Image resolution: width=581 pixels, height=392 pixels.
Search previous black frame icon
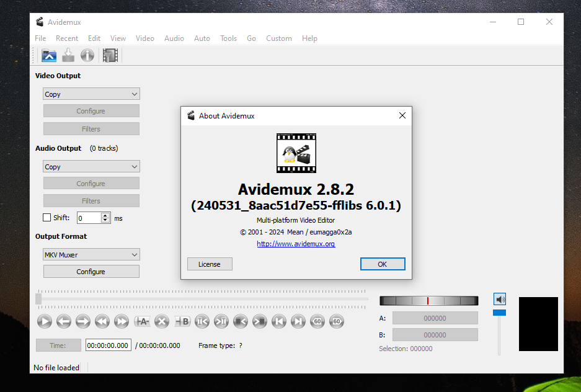(x=241, y=321)
